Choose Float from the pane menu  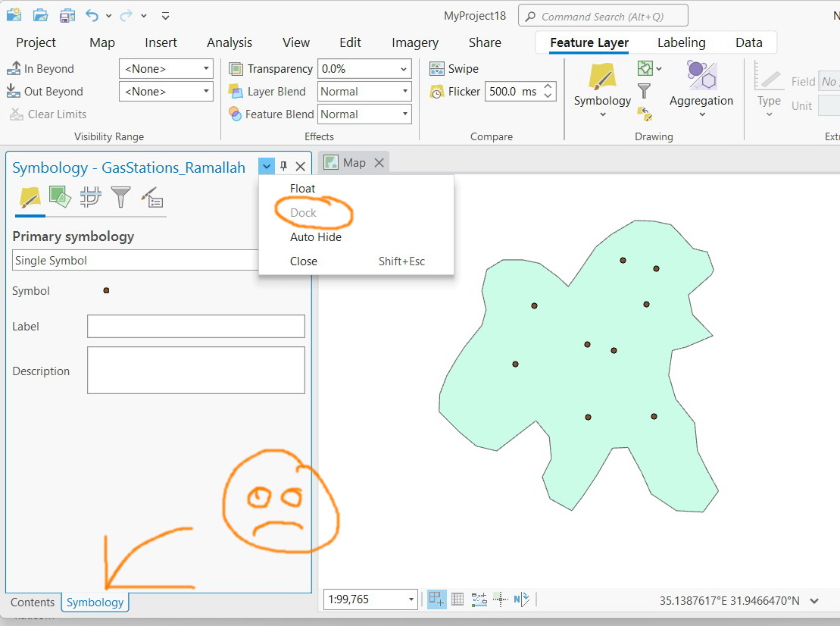pos(302,189)
